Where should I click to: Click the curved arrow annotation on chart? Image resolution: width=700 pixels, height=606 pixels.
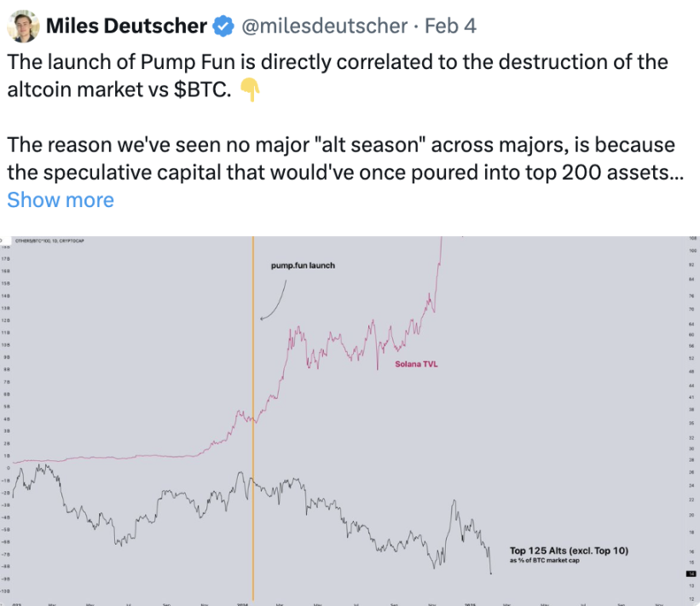(274, 299)
